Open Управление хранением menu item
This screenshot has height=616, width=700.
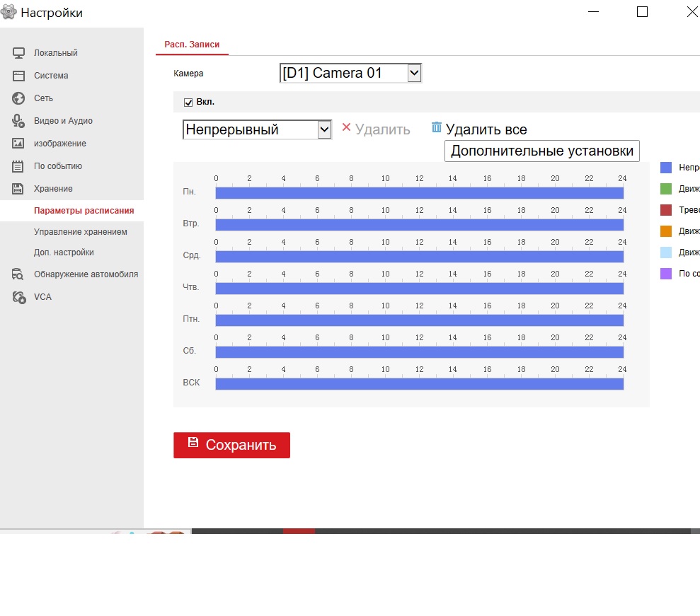(81, 232)
